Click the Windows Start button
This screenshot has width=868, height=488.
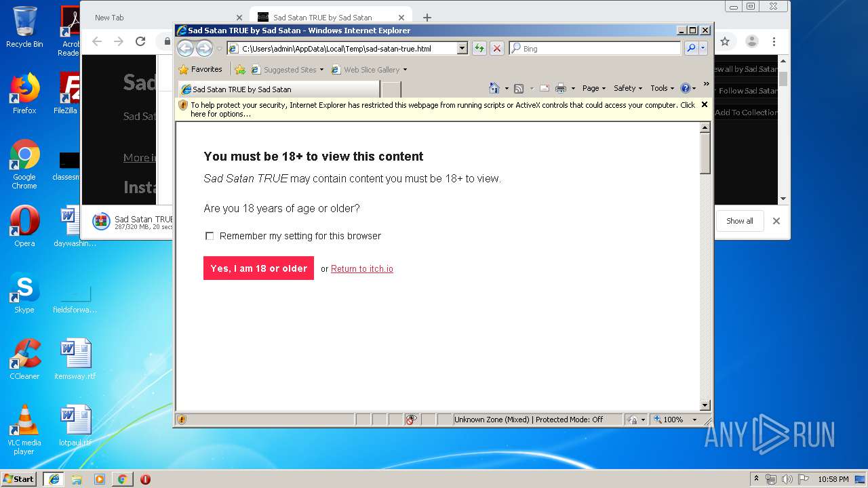coord(19,479)
